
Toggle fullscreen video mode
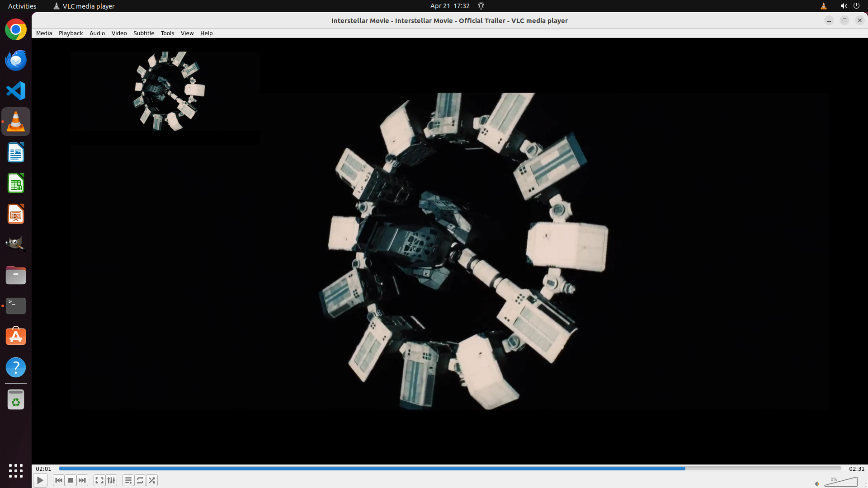pos(99,480)
